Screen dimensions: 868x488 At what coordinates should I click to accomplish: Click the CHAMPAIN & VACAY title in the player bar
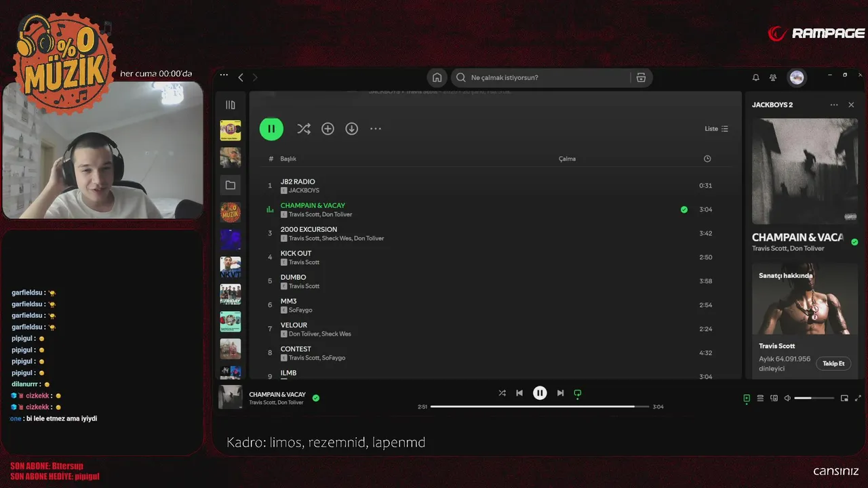277,394
